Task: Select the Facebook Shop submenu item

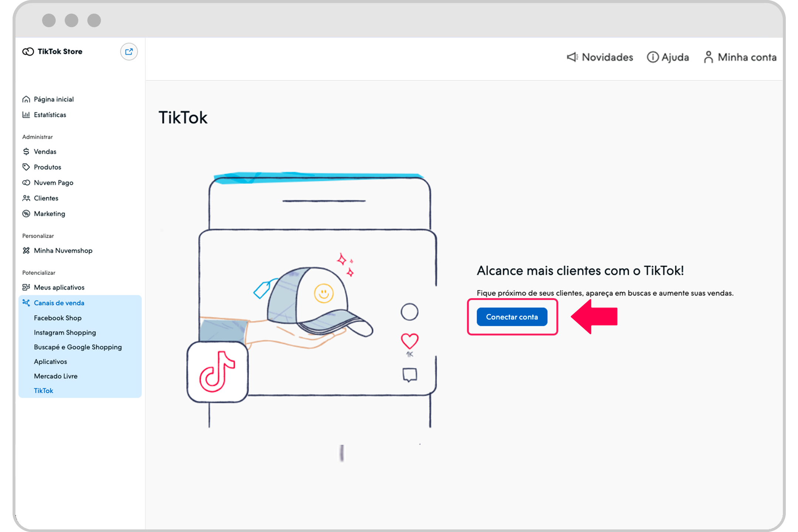Action: pyautogui.click(x=58, y=317)
